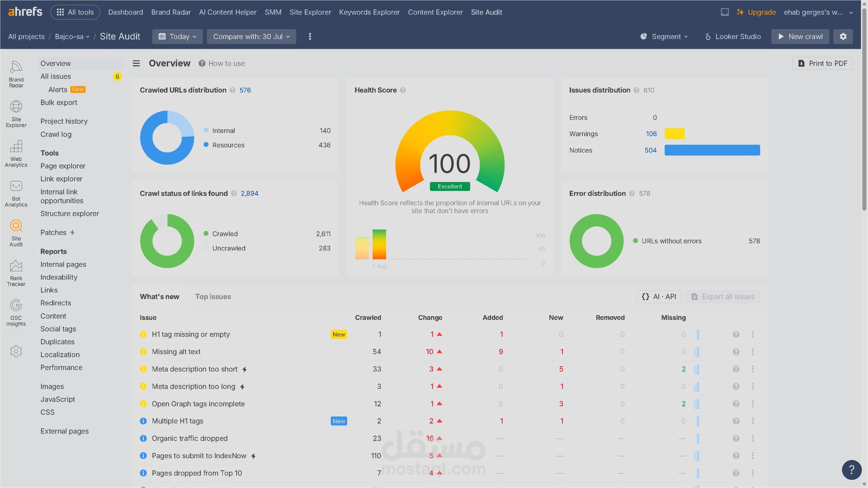The height and width of the screenshot is (488, 868).
Task: Start a New crawl
Action: [800, 36]
